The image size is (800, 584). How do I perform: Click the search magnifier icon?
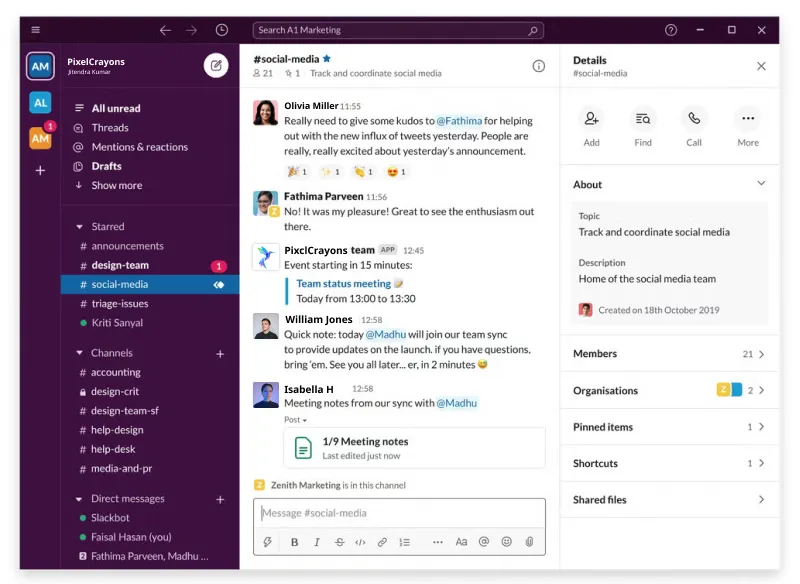coord(533,31)
